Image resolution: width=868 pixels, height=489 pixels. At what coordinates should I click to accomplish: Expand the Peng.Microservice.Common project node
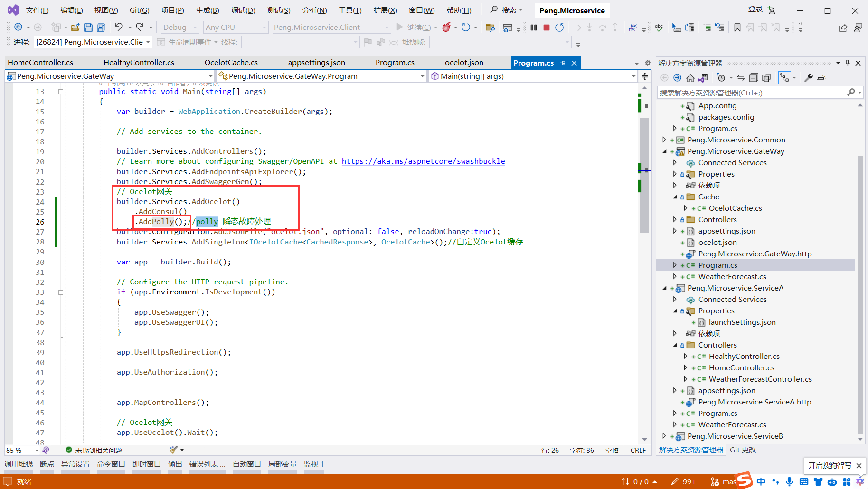point(665,140)
